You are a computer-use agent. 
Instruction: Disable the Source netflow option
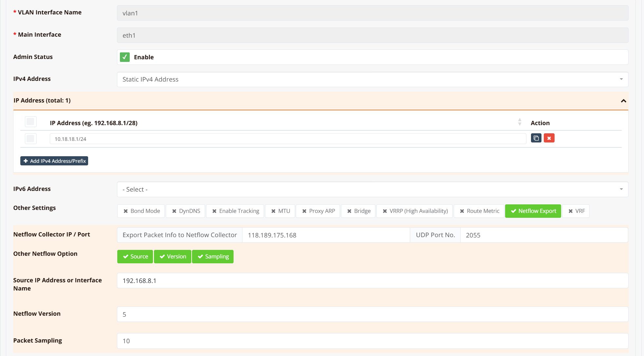(135, 257)
